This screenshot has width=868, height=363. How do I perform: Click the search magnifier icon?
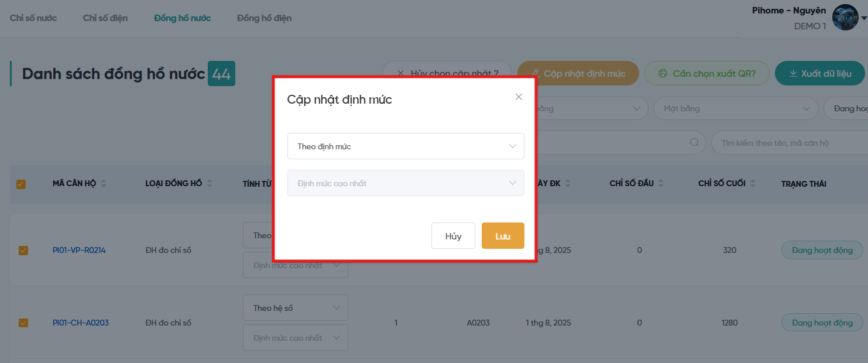click(694, 142)
